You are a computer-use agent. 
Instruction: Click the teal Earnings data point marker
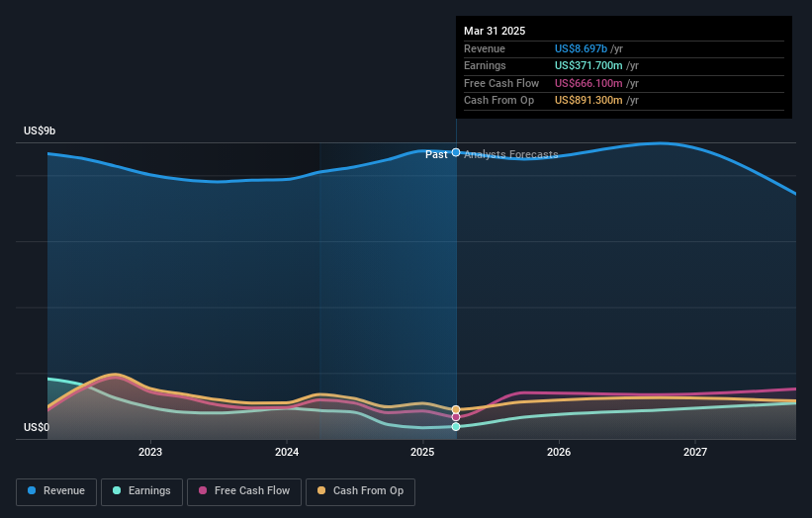coord(456,426)
